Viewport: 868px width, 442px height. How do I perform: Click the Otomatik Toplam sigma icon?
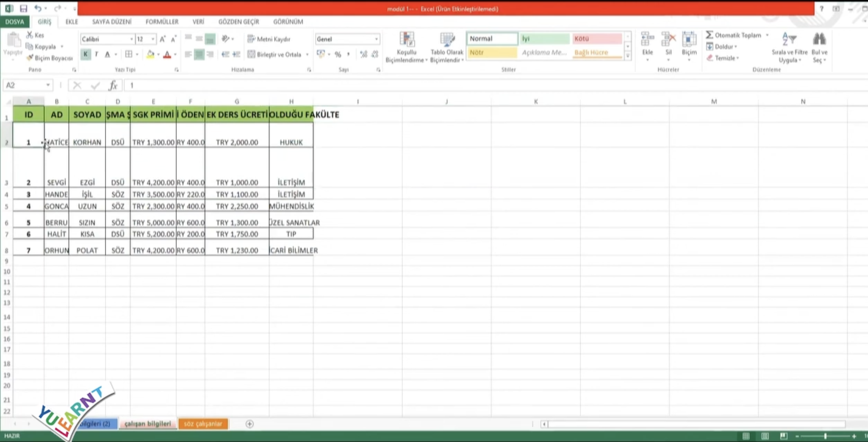click(709, 35)
